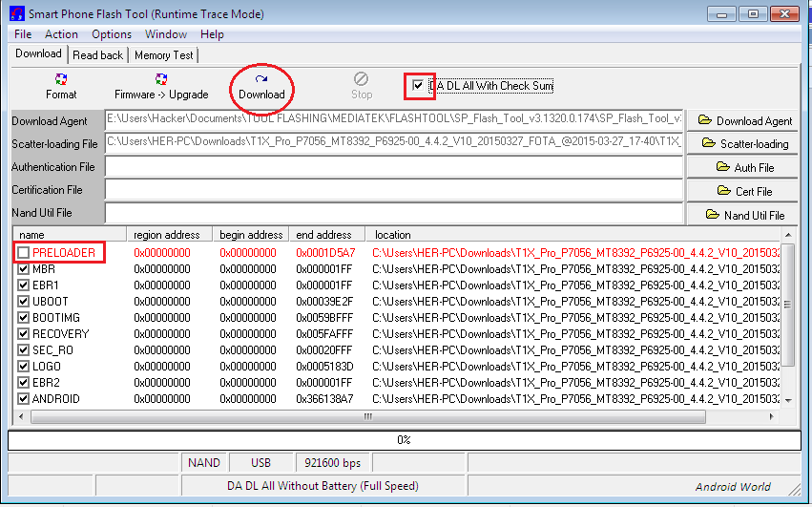Image resolution: width=812 pixels, height=507 pixels.
Task: Click the USB status bar entry
Action: (261, 462)
